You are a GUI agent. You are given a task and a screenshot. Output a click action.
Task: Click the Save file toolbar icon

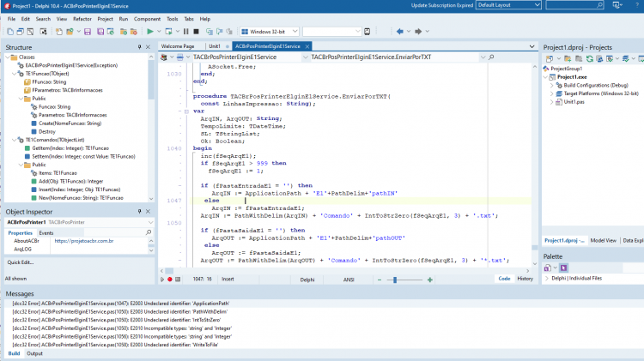click(x=88, y=32)
